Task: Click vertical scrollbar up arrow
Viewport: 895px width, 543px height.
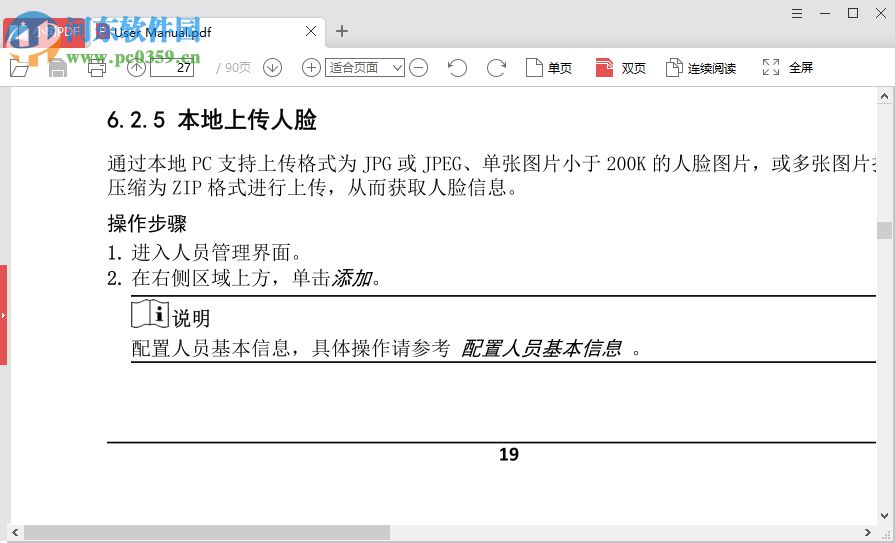Action: (884, 96)
